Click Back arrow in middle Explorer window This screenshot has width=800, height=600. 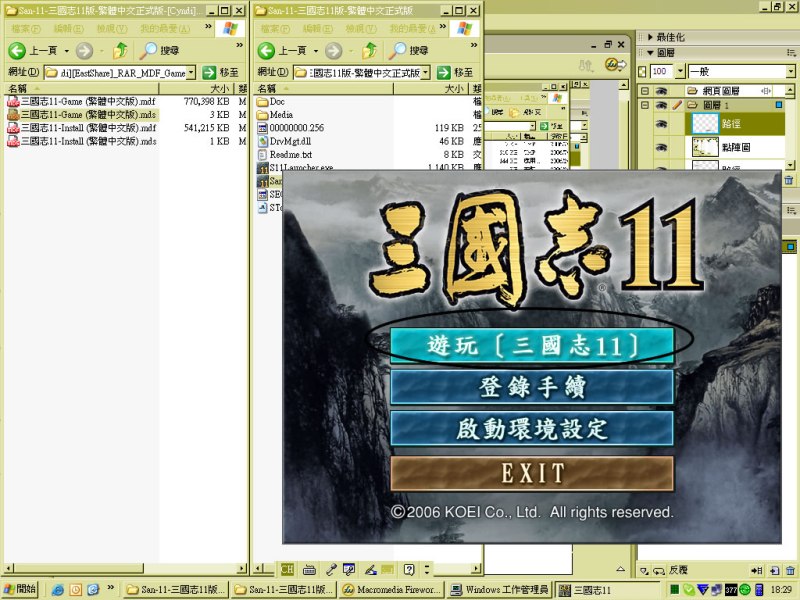(266, 51)
